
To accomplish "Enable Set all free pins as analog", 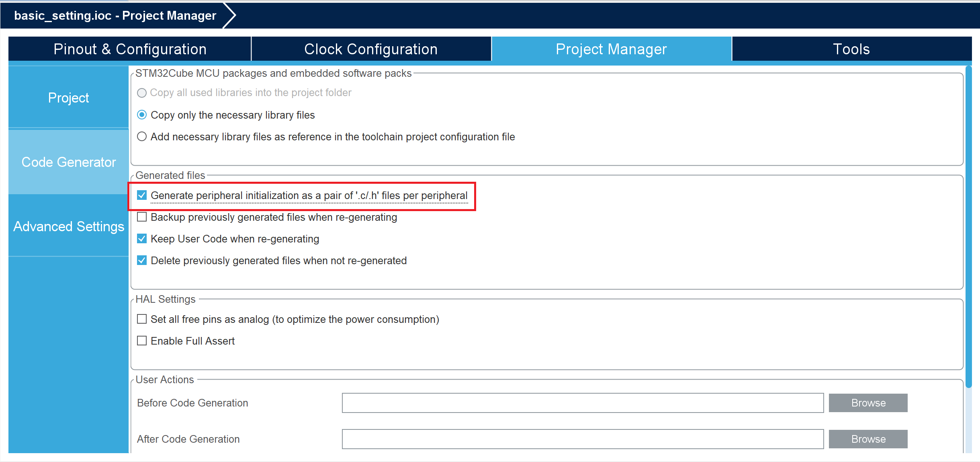I will tap(142, 319).
